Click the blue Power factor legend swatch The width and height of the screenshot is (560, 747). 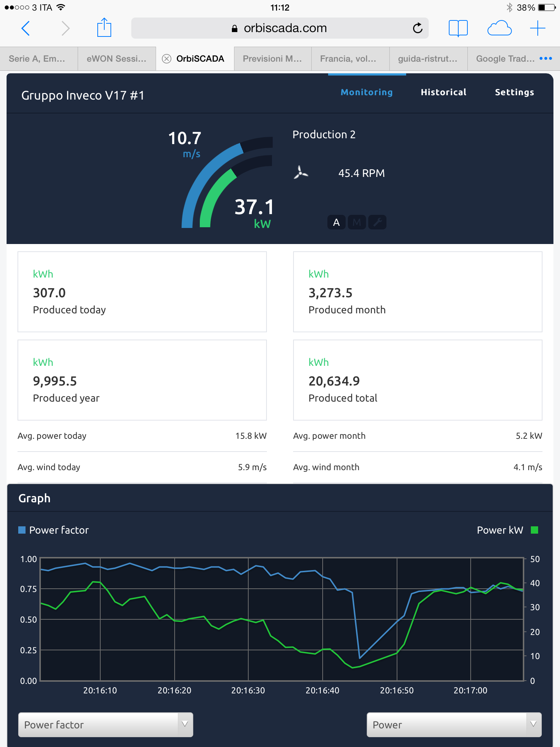click(22, 530)
